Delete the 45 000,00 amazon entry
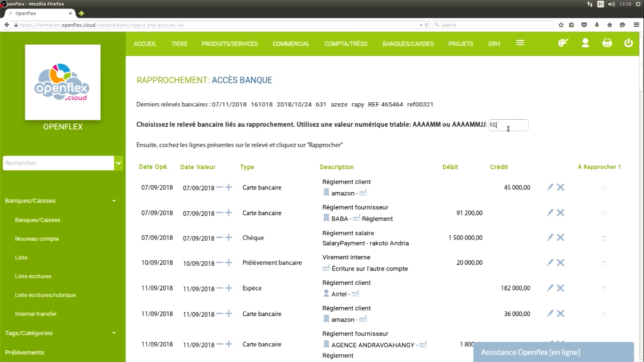This screenshot has width=644, height=362. (561, 187)
